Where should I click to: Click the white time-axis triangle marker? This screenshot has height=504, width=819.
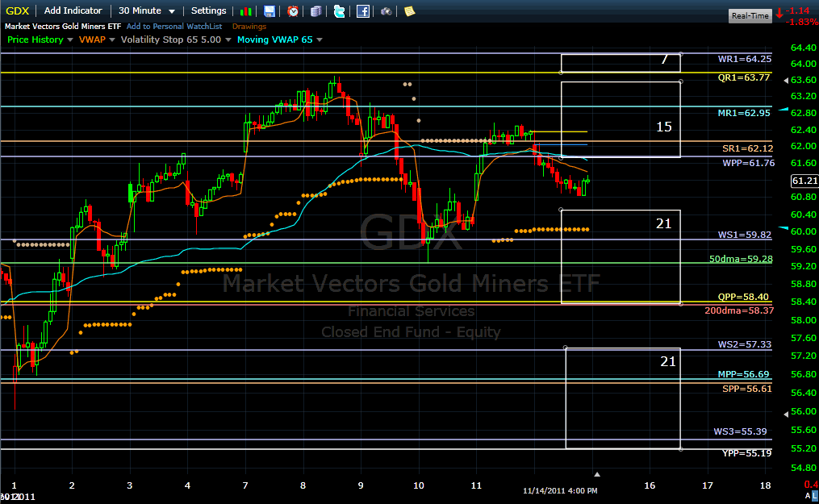pyautogui.click(x=597, y=475)
